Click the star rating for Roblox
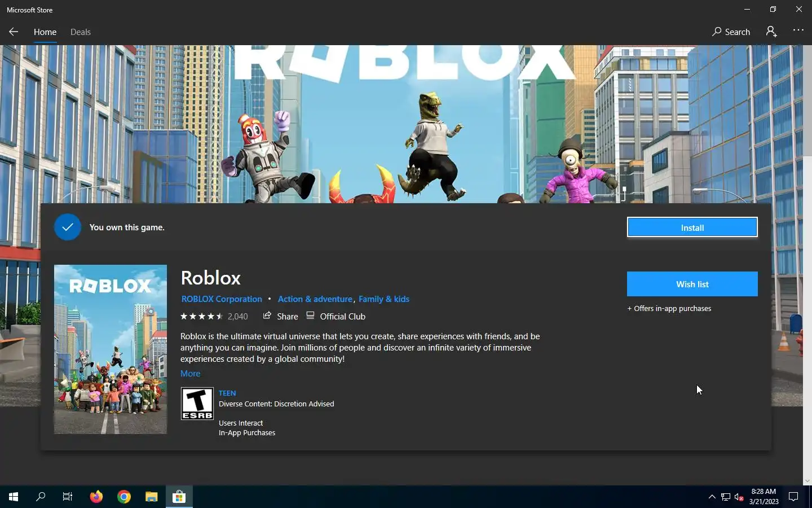The height and width of the screenshot is (508, 812). [x=201, y=317]
